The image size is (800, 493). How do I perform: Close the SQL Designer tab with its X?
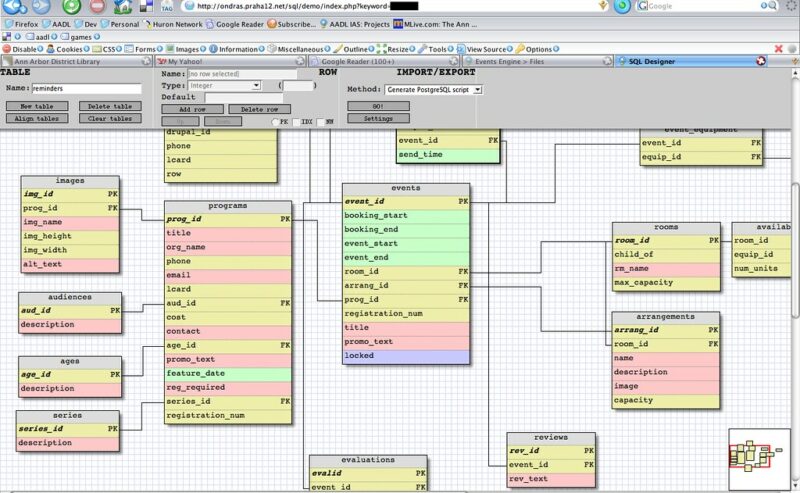761,61
